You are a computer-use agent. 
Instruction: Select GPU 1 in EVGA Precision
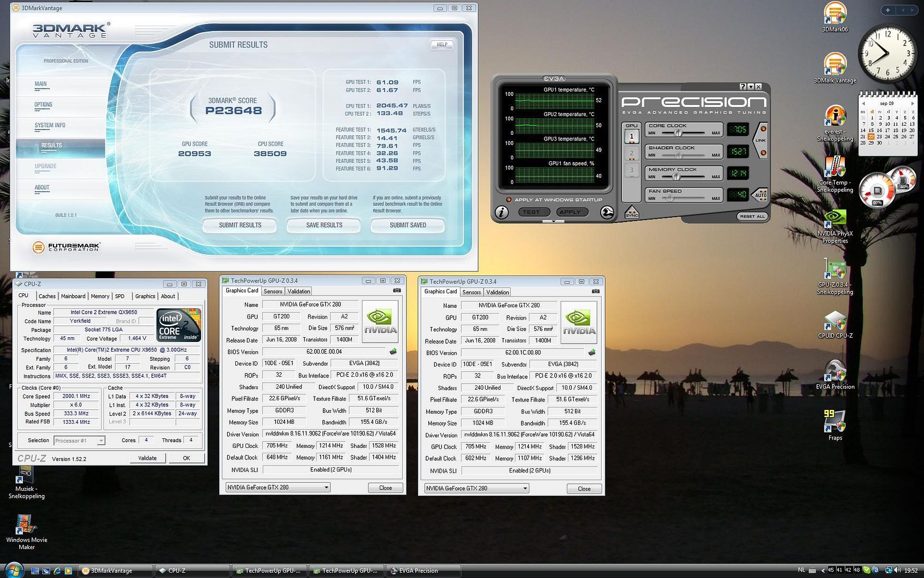pos(632,136)
